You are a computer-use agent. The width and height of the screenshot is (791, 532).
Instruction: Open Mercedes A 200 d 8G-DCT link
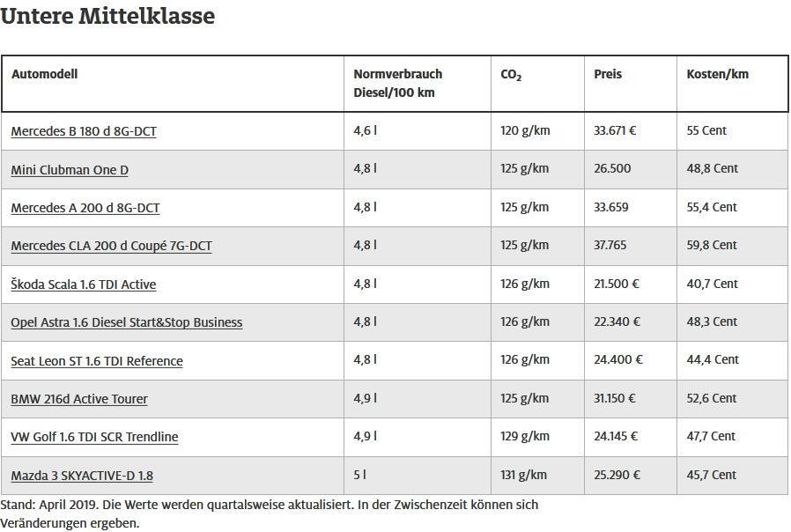85,208
